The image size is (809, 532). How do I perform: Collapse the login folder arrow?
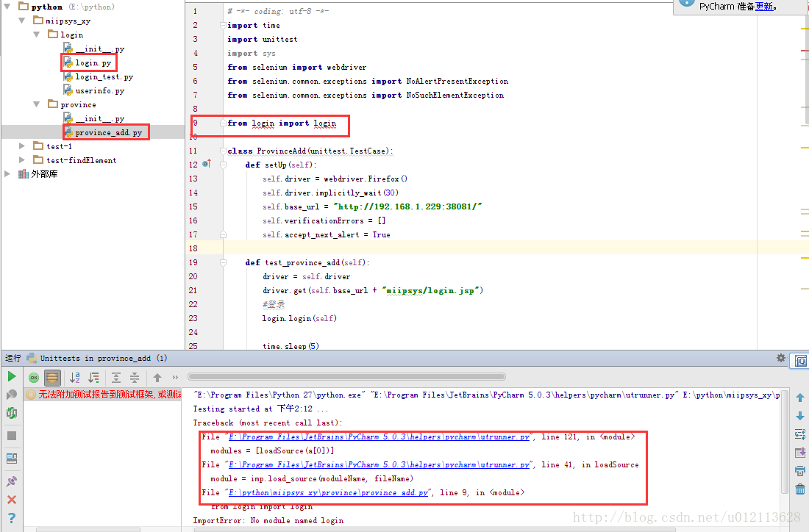point(36,35)
